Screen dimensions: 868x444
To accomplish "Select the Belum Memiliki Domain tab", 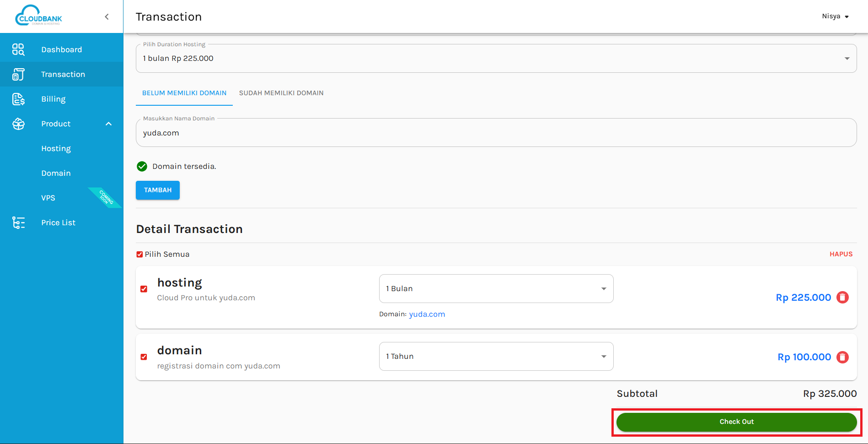I will (184, 93).
